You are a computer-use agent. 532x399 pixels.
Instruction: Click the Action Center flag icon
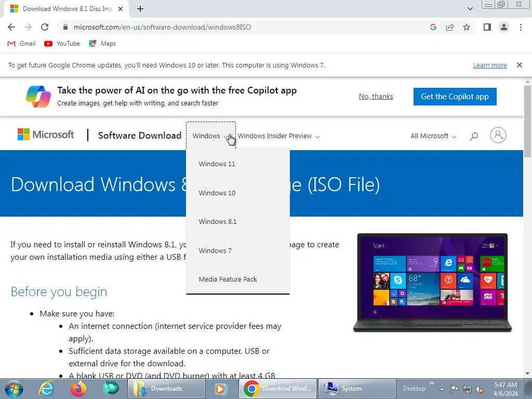pos(454,389)
